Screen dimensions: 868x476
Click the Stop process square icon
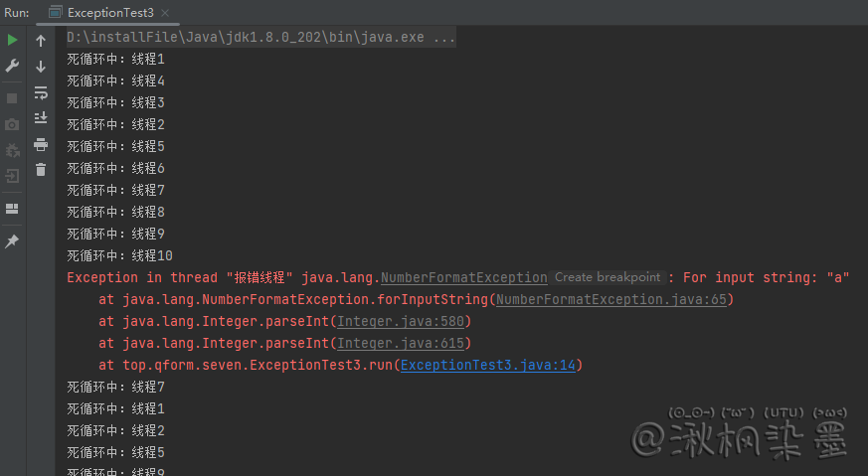pos(12,98)
